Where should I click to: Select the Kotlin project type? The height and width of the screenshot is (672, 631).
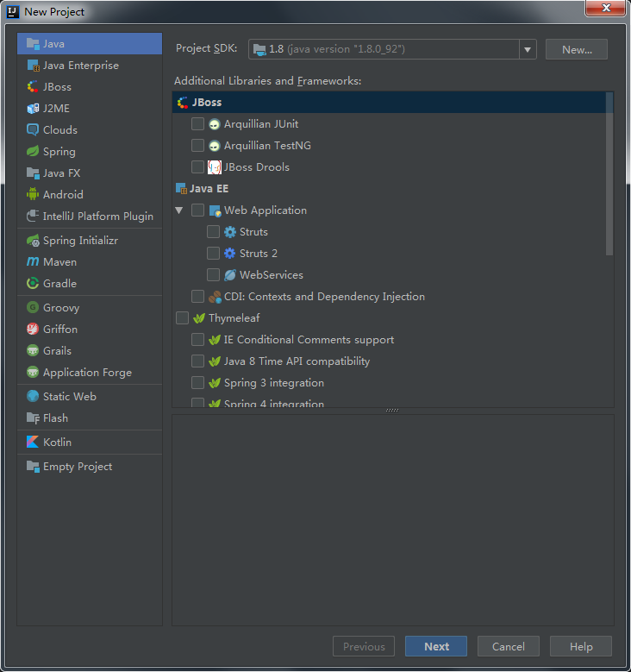pos(90,442)
